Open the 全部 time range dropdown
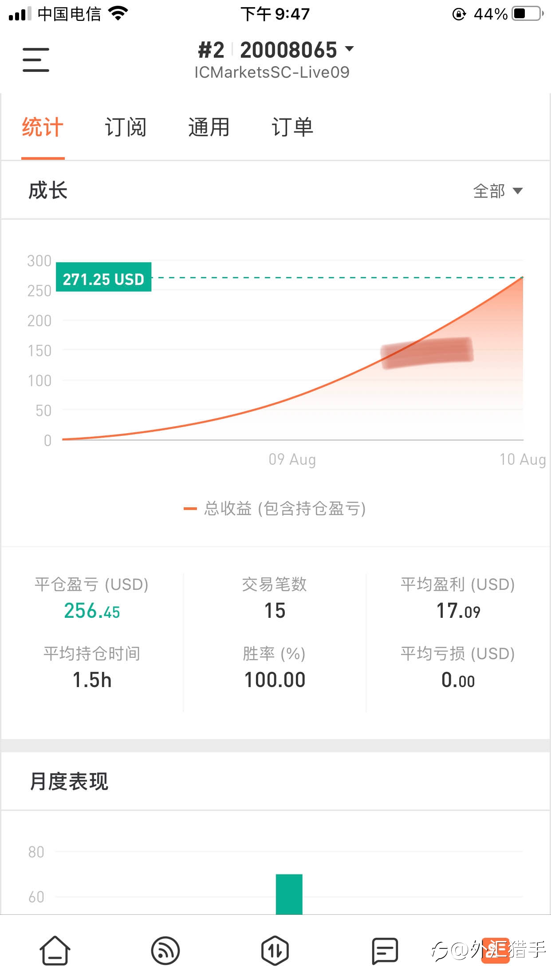Viewport: 551px width, 980px height. pos(498,191)
